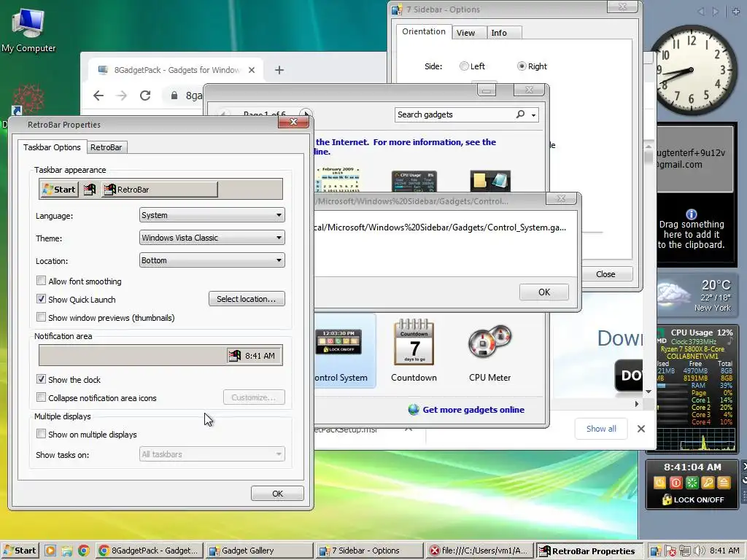747x560 pixels.
Task: Click the eject icon in Control System gadget
Action: [724, 483]
